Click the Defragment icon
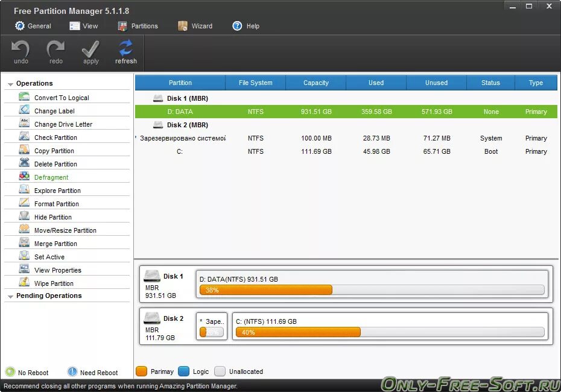The width and height of the screenshot is (561, 392). (24, 176)
